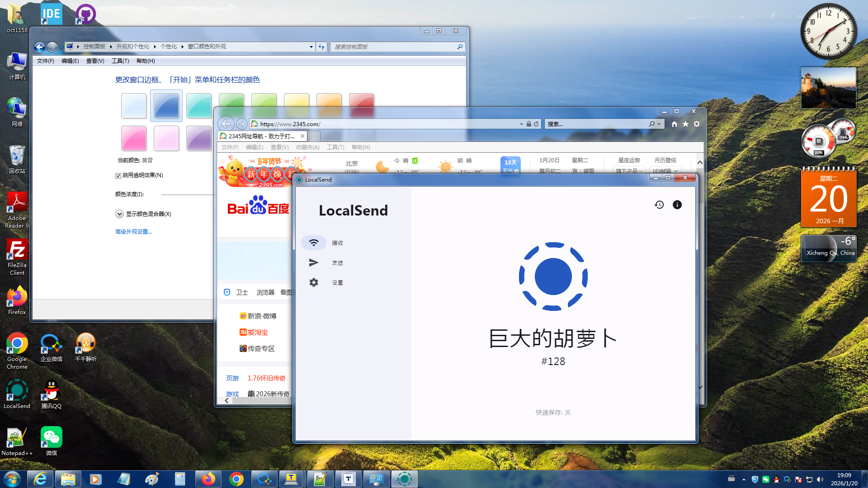Click the LocalSend info icon
Image resolution: width=868 pixels, height=488 pixels.
click(x=677, y=205)
